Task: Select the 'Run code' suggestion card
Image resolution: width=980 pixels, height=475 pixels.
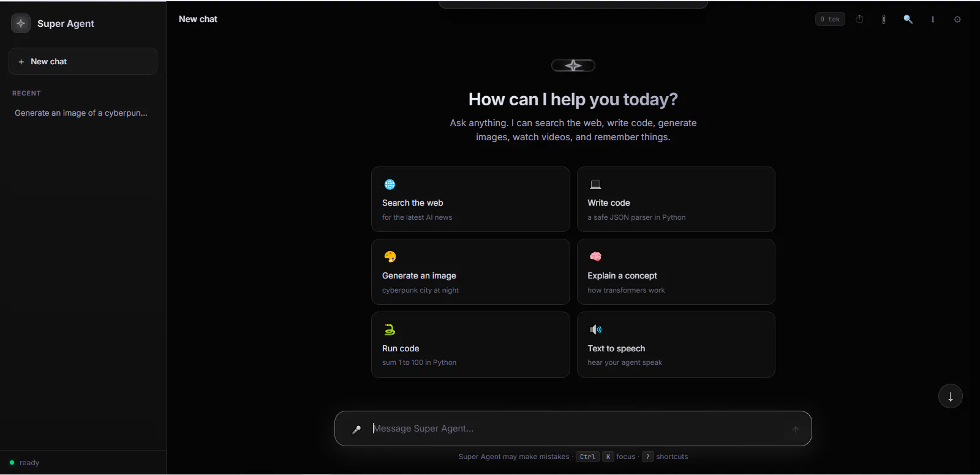Action: (470, 345)
